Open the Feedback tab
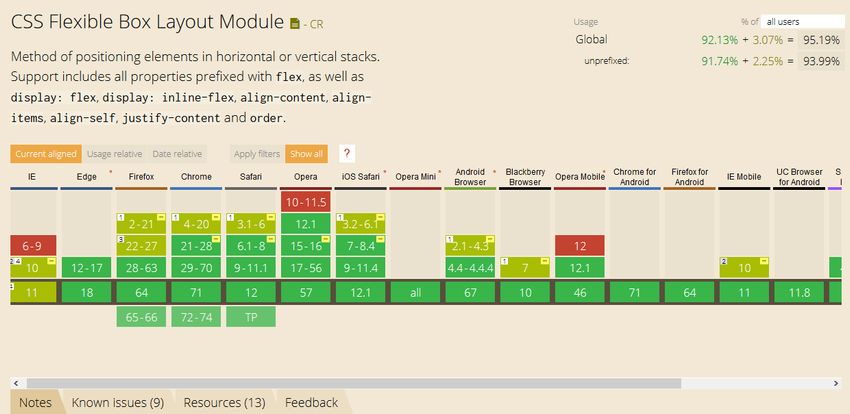 311,403
